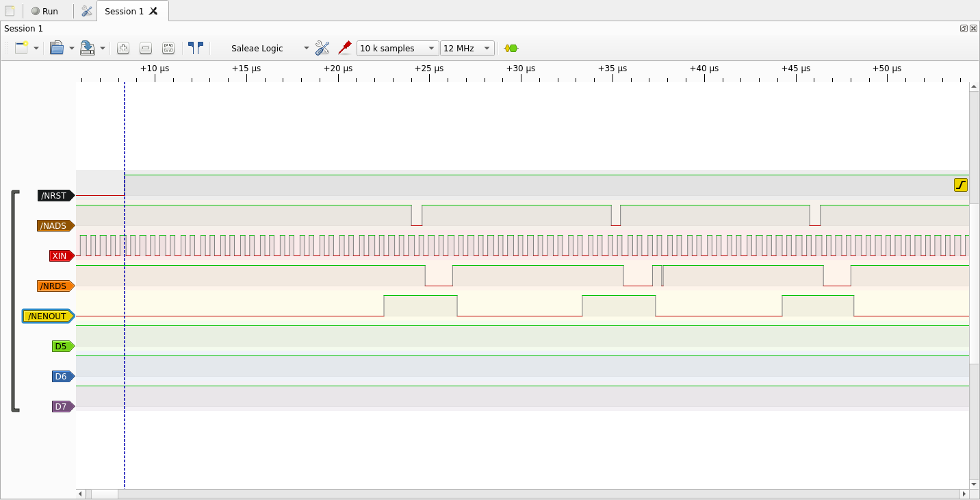Open the Saleae Logic device dropdown

270,48
